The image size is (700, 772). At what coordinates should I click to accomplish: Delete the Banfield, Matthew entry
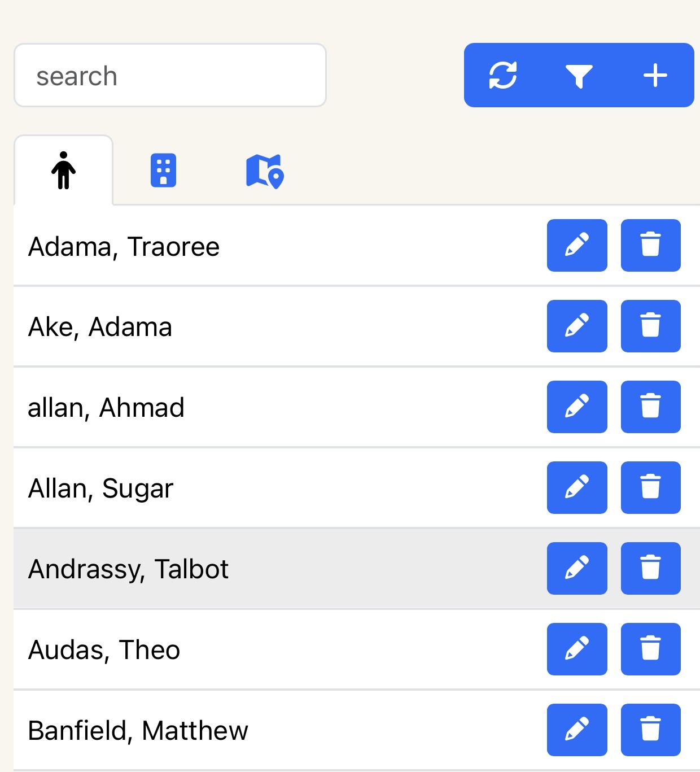pos(650,730)
